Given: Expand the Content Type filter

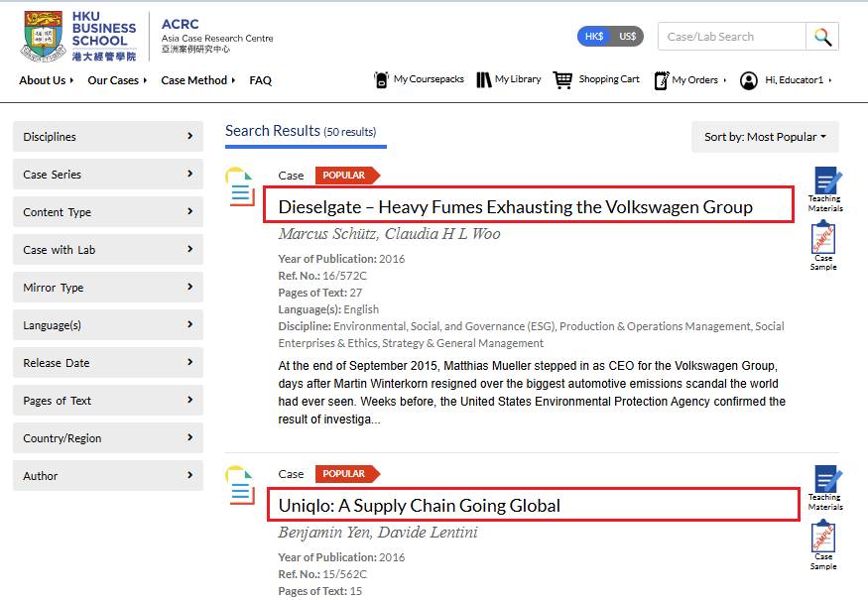Looking at the screenshot, I should click(x=108, y=212).
